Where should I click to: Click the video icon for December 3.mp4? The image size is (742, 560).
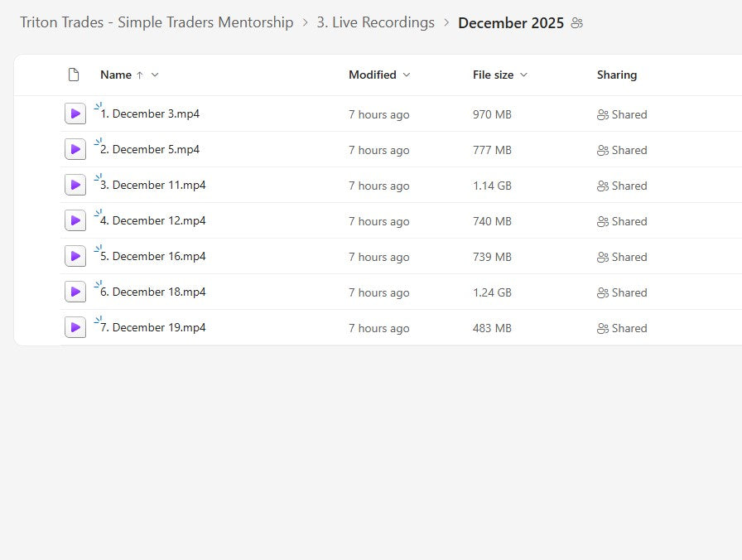(x=75, y=114)
